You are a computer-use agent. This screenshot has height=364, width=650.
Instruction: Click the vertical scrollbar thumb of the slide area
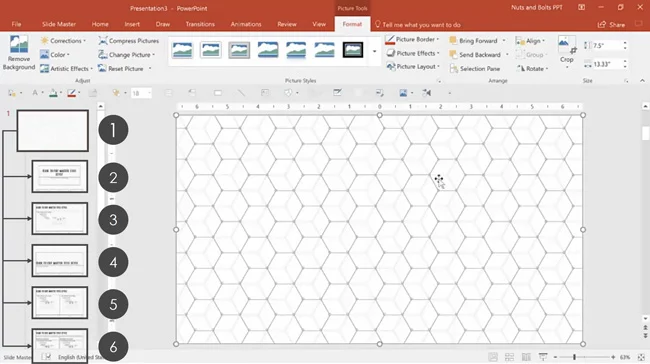click(645, 133)
